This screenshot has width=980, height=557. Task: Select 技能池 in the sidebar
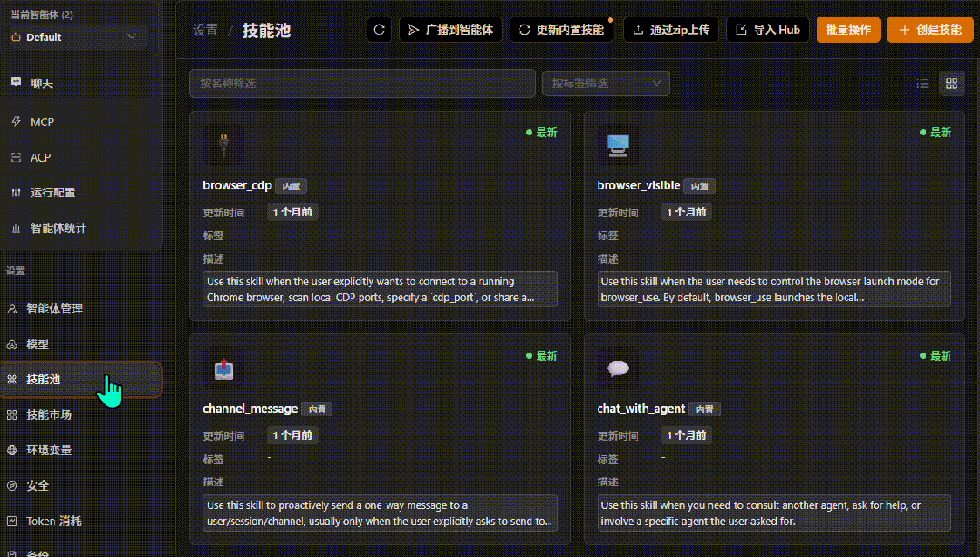coord(81,380)
